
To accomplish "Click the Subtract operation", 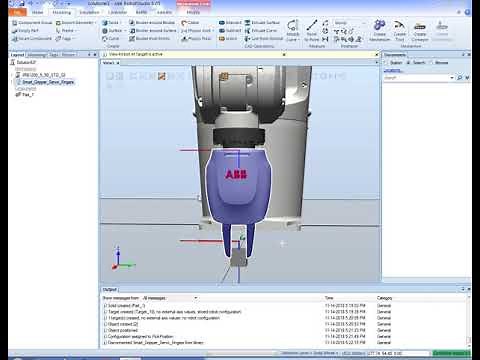I will pyautogui.click(x=230, y=31).
